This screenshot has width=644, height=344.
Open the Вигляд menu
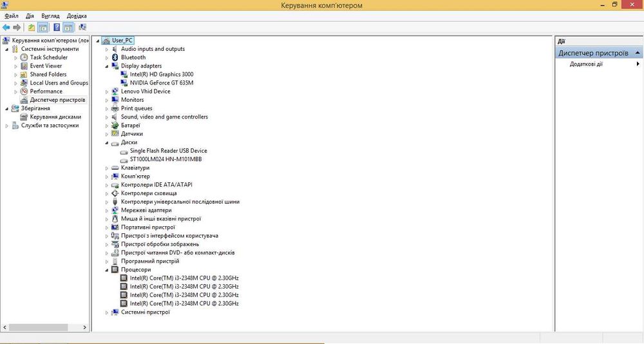(x=50, y=16)
